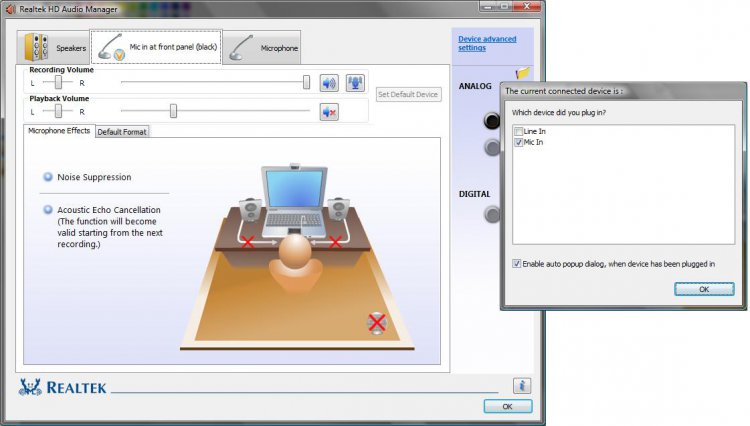The width and height of the screenshot is (750, 426).
Task: Select Mic in at front panel (black) tab
Action: point(156,47)
